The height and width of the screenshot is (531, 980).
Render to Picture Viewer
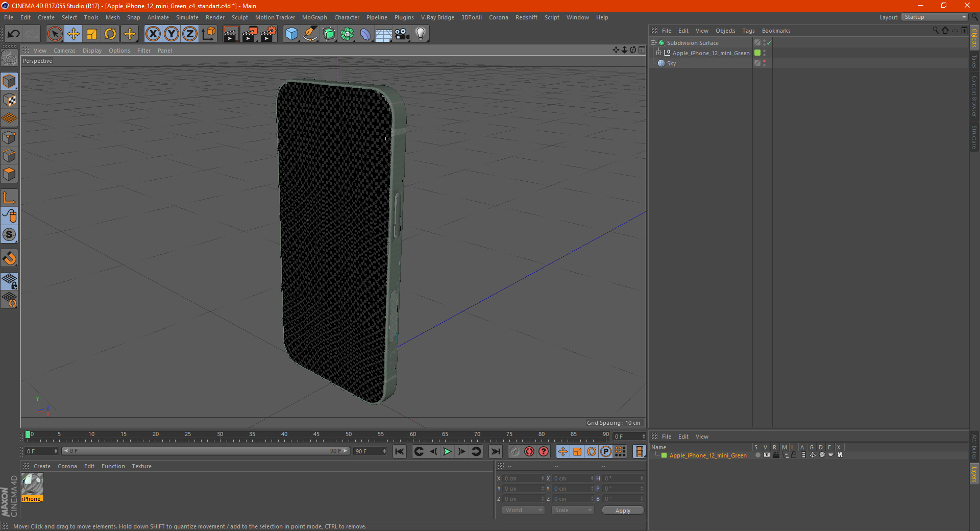pos(250,34)
